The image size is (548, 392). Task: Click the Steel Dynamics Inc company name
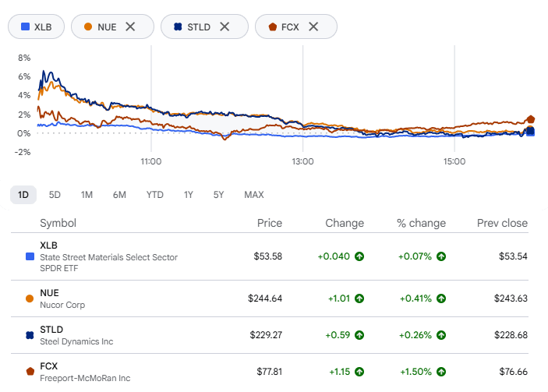point(76,341)
